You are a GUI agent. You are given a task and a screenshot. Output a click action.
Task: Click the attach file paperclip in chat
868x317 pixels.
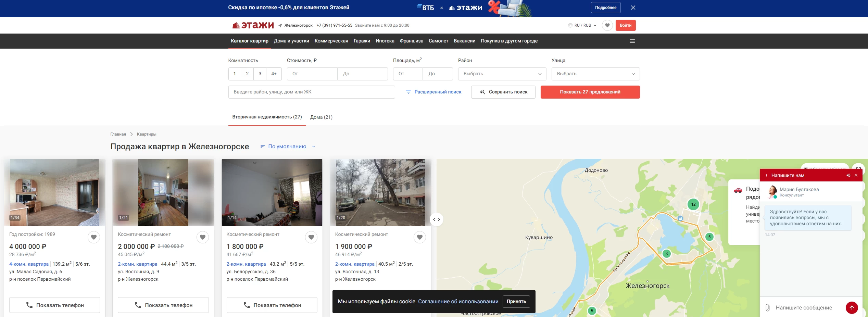[768, 307]
